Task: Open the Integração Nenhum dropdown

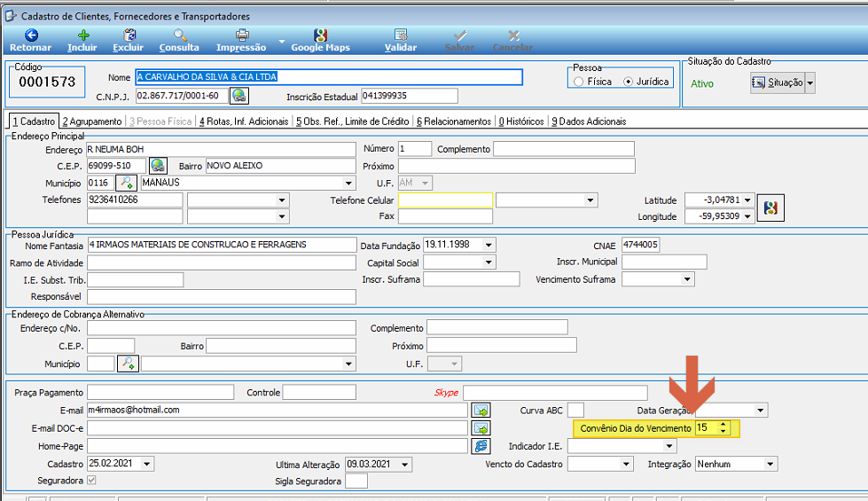Action: (x=770, y=464)
